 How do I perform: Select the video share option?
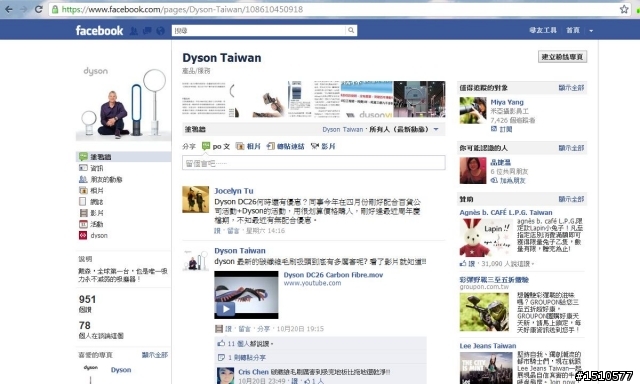click(323, 146)
